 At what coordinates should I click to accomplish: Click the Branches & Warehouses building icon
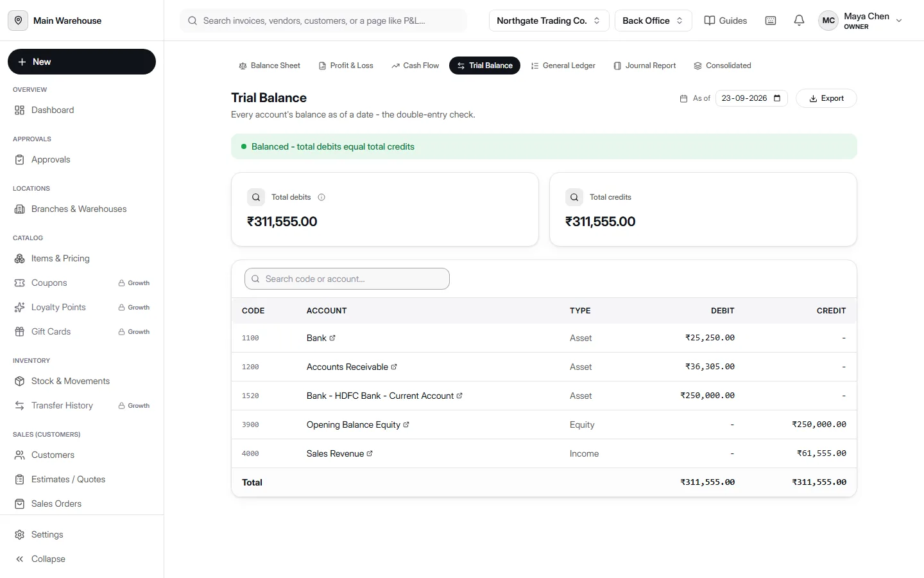coord(20,209)
